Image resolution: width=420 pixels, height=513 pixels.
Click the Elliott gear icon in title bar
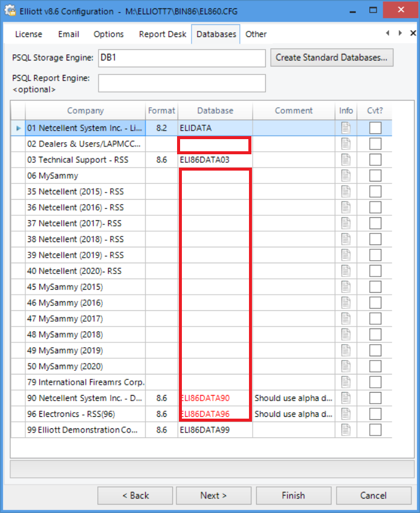tap(10, 10)
